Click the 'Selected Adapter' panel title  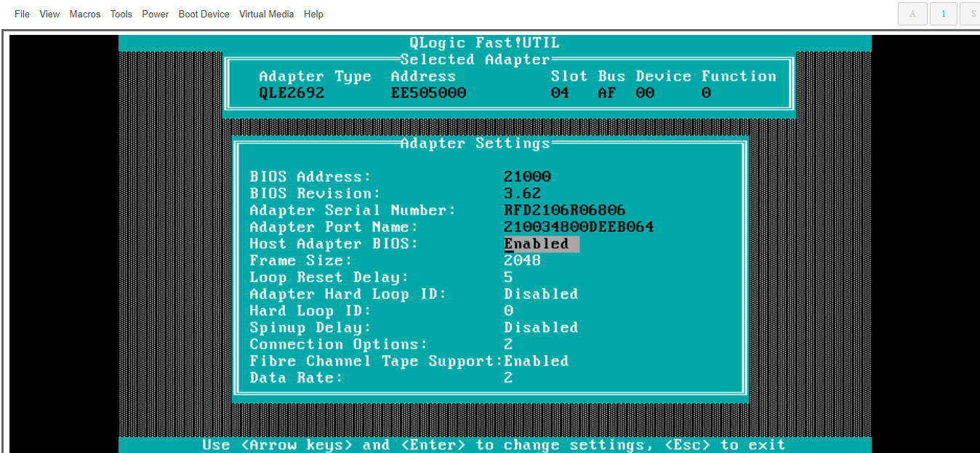475,60
